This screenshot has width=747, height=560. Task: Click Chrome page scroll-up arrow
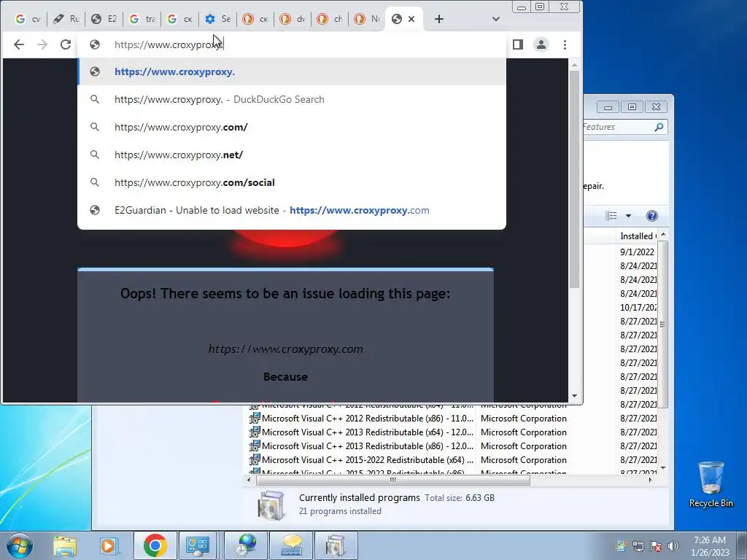point(575,65)
